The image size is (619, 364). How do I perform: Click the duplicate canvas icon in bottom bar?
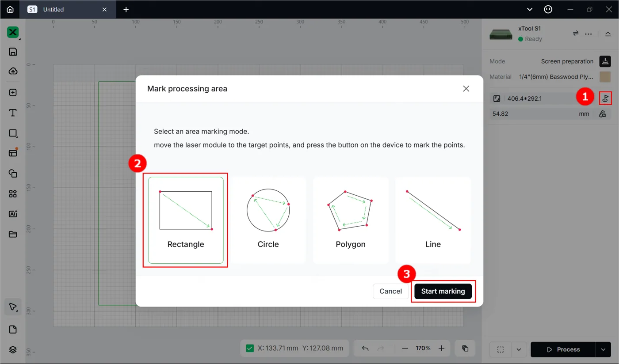pos(465,349)
